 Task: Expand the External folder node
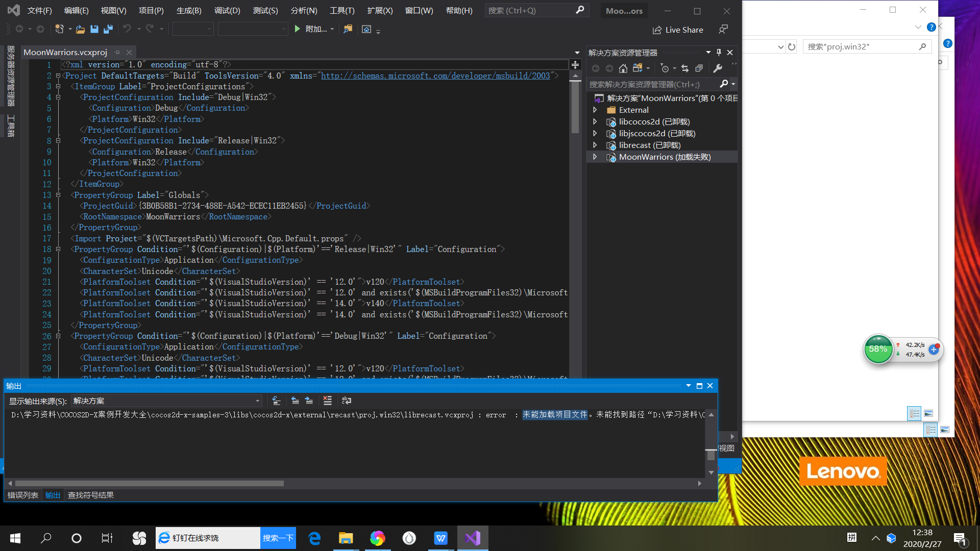tap(595, 110)
